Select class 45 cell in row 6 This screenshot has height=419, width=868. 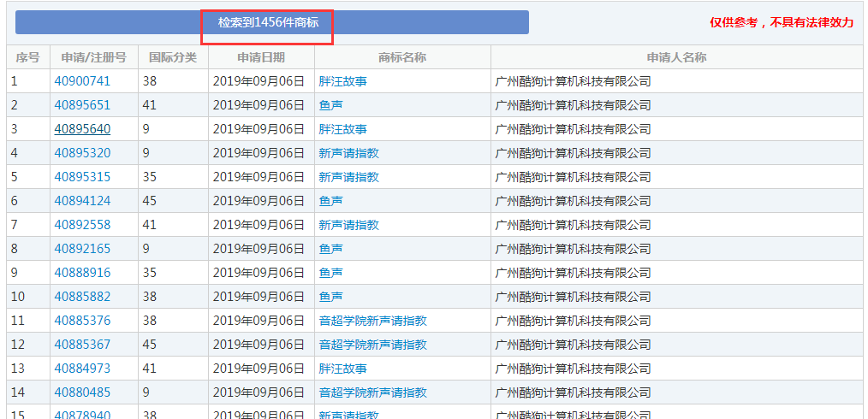coord(173,201)
